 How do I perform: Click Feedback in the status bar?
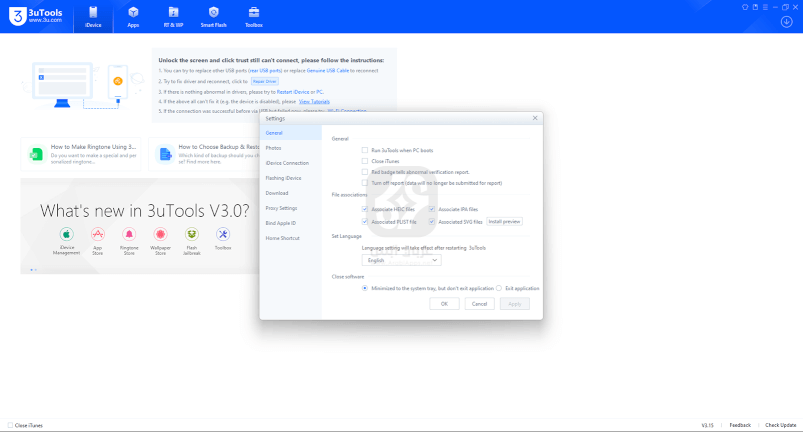[x=740, y=425]
